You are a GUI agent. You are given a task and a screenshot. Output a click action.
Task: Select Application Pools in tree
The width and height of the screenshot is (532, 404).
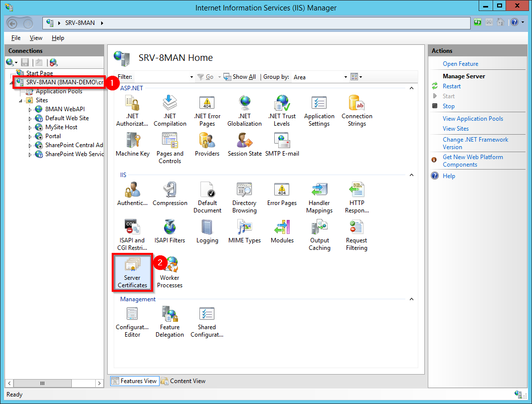point(59,91)
